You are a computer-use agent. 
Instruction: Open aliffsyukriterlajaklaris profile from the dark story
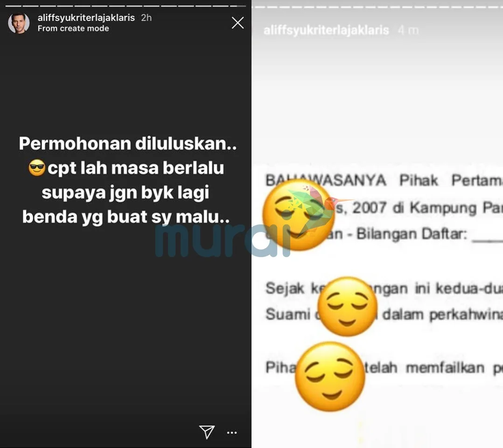tap(86, 18)
